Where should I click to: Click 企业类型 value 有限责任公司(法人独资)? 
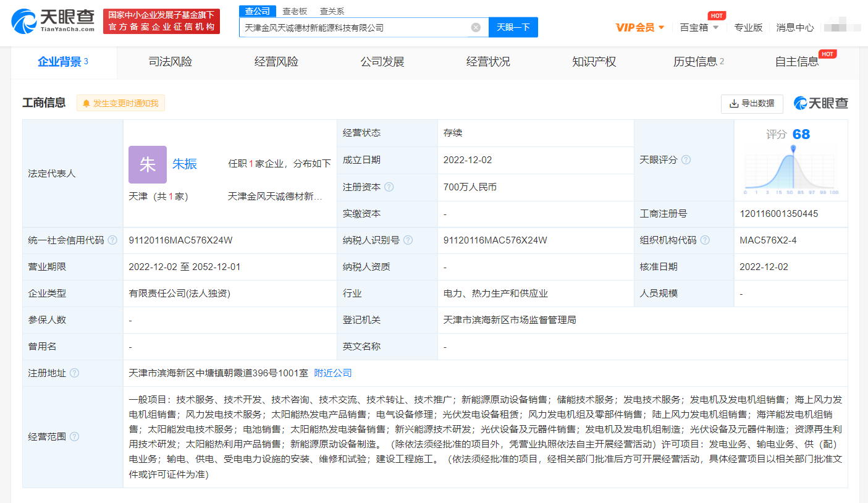pyautogui.click(x=180, y=294)
